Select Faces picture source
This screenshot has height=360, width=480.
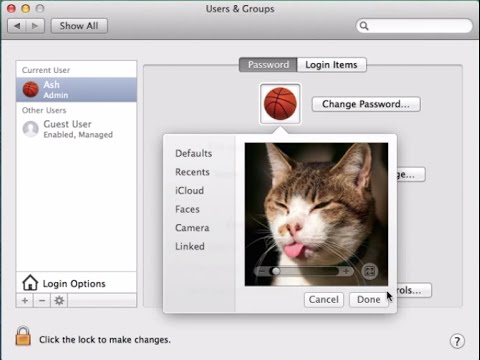pyautogui.click(x=187, y=209)
